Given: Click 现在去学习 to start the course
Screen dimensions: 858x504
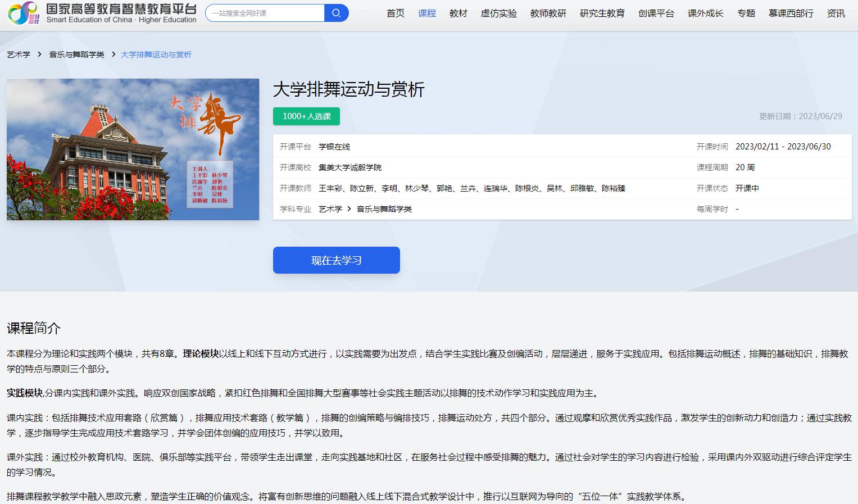Looking at the screenshot, I should 336,260.
